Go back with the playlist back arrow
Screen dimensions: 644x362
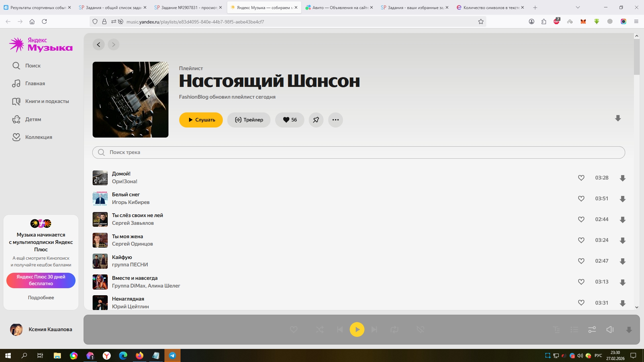pos(99,45)
